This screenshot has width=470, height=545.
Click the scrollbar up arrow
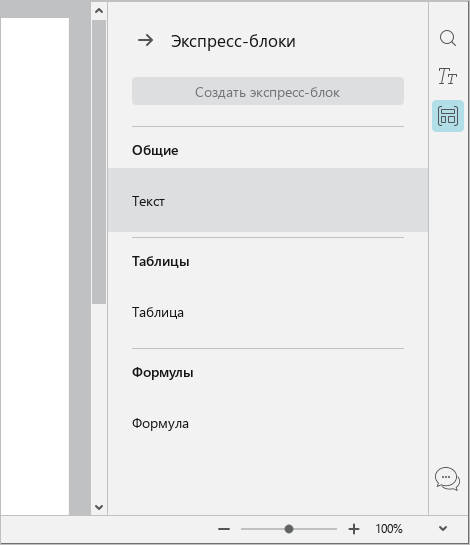pyautogui.click(x=99, y=10)
